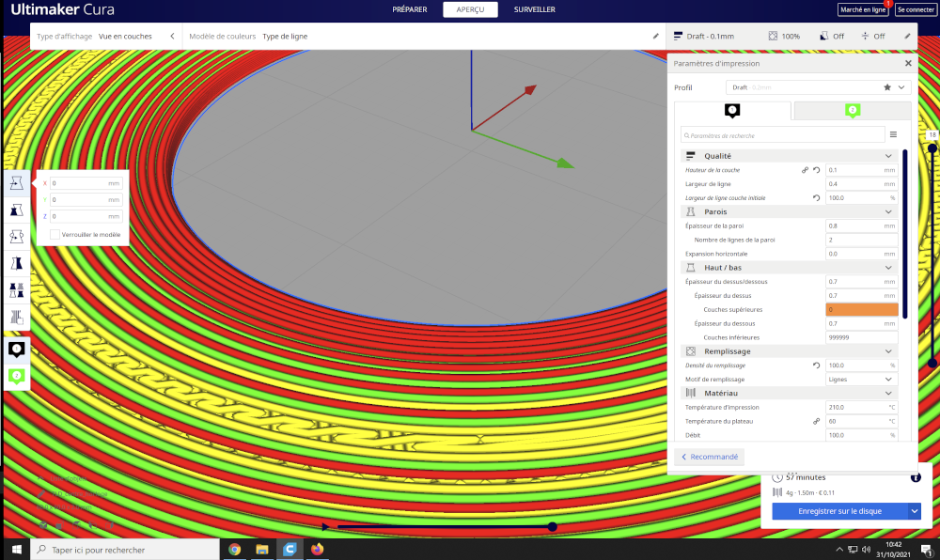This screenshot has width=940, height=560.
Task: Click Température d'impression value 210.0
Action: click(x=861, y=407)
